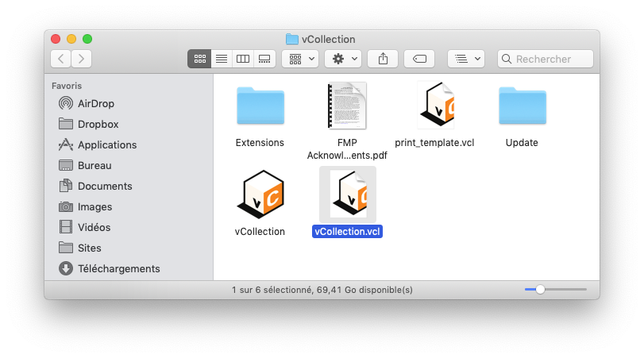644x358 pixels.
Task: Switch to list view
Action: coord(222,59)
